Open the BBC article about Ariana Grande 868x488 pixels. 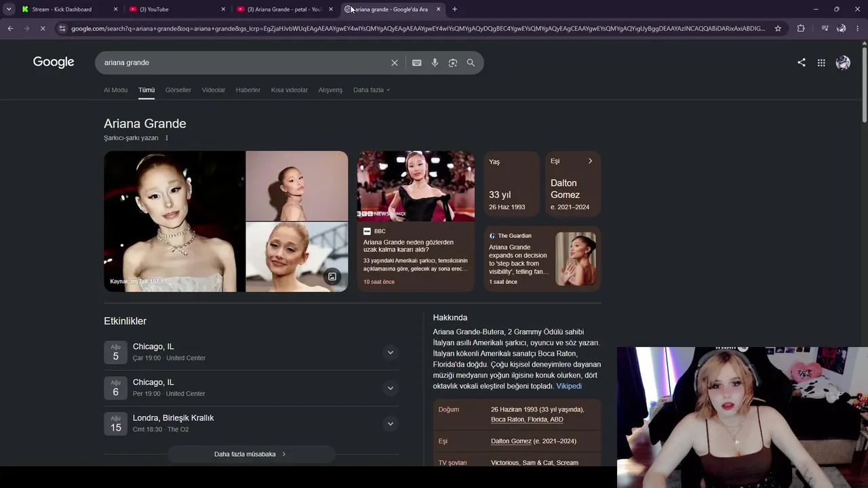[416, 222]
